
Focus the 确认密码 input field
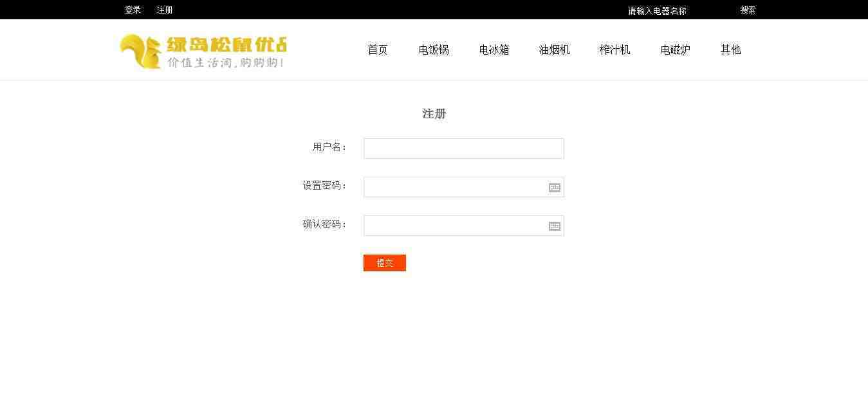point(464,226)
